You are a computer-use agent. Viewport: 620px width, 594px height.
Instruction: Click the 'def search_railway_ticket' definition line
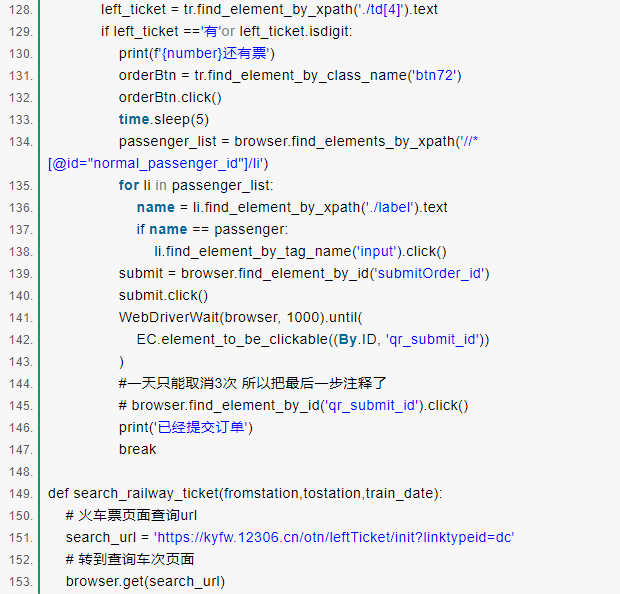pos(245,494)
